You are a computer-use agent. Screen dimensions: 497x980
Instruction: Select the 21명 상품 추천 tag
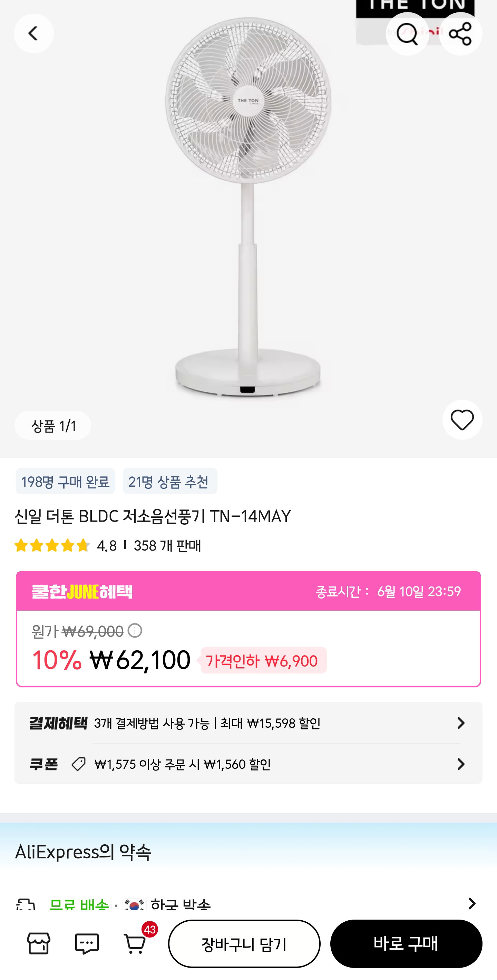(169, 481)
